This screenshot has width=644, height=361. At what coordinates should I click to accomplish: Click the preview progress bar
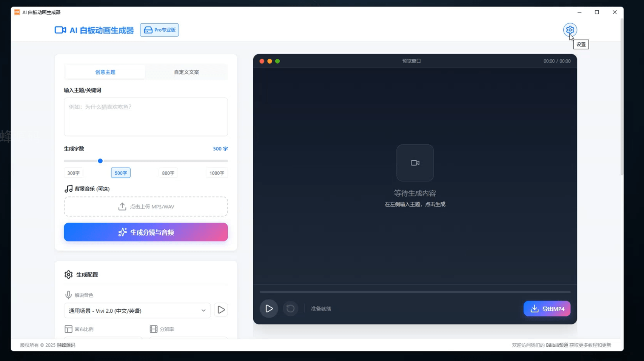(415, 292)
